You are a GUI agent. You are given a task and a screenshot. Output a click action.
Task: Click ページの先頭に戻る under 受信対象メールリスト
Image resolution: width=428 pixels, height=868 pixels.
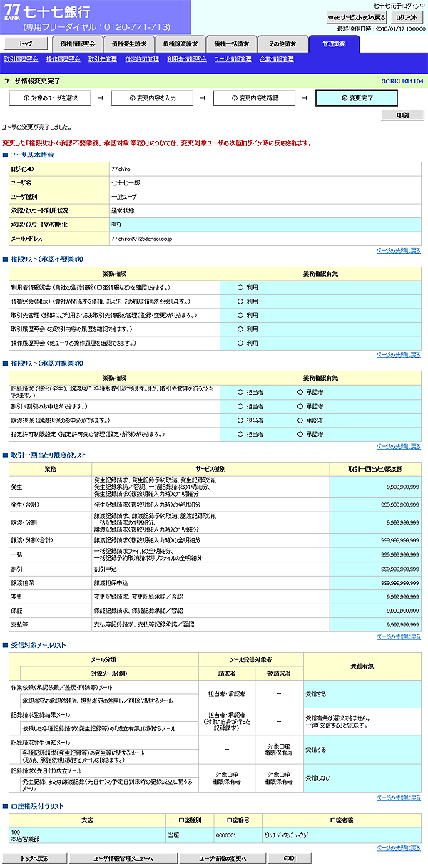point(399,797)
